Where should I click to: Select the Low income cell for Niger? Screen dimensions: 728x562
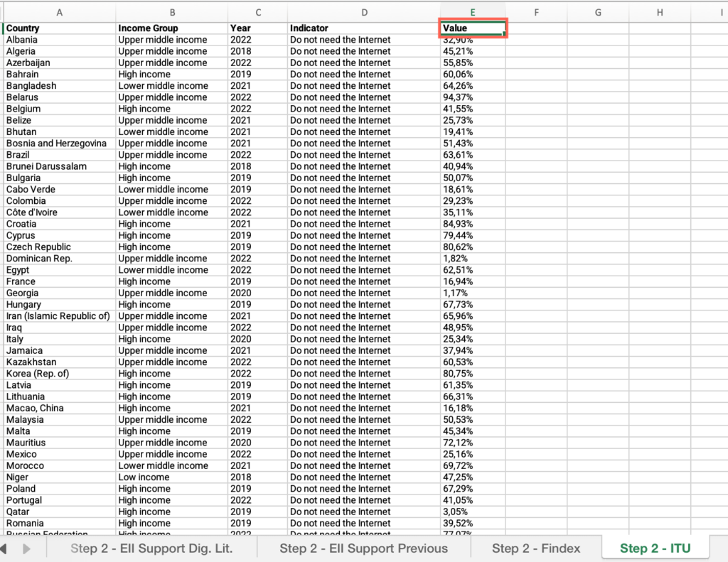(172, 477)
